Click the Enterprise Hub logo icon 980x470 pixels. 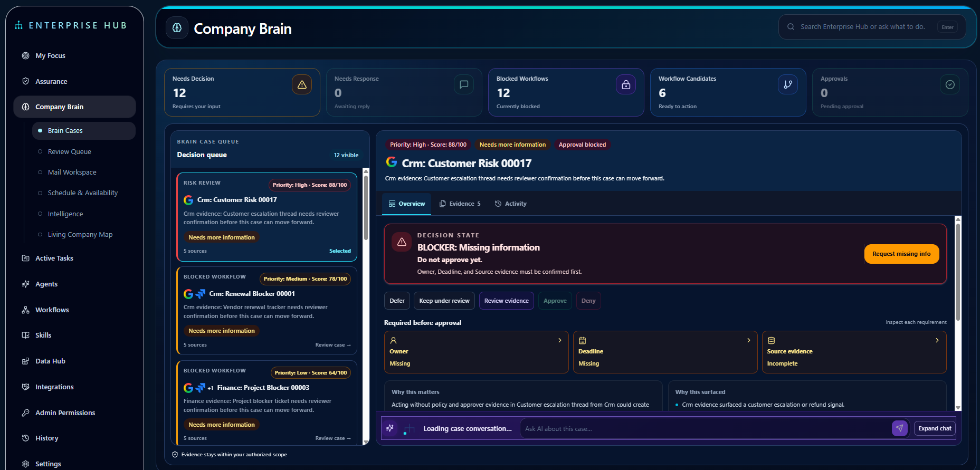19,25
